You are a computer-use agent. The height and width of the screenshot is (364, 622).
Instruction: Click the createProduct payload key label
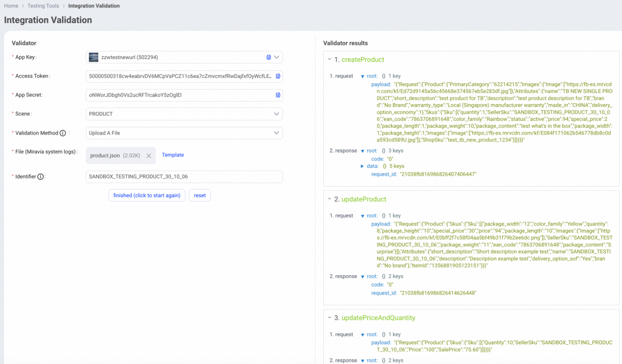tap(381, 84)
